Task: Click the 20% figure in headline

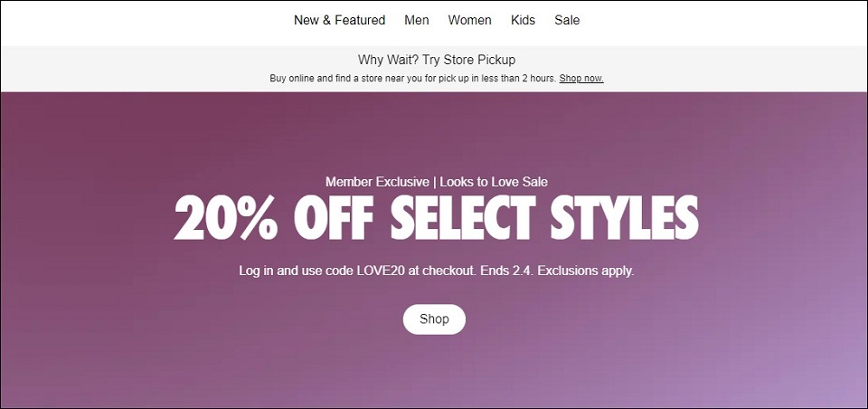Action: pos(226,218)
